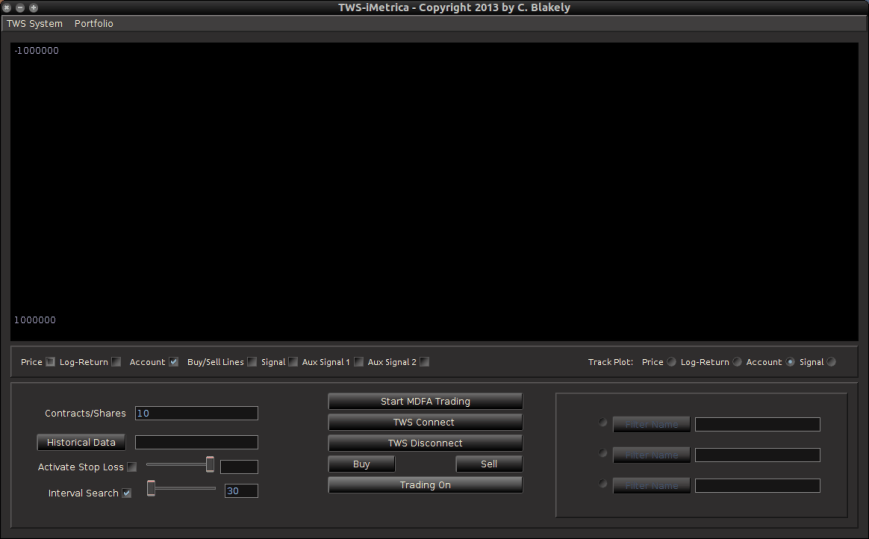The width and height of the screenshot is (869, 539).
Task: Select the Track Plot Account radio button
Action: [790, 362]
